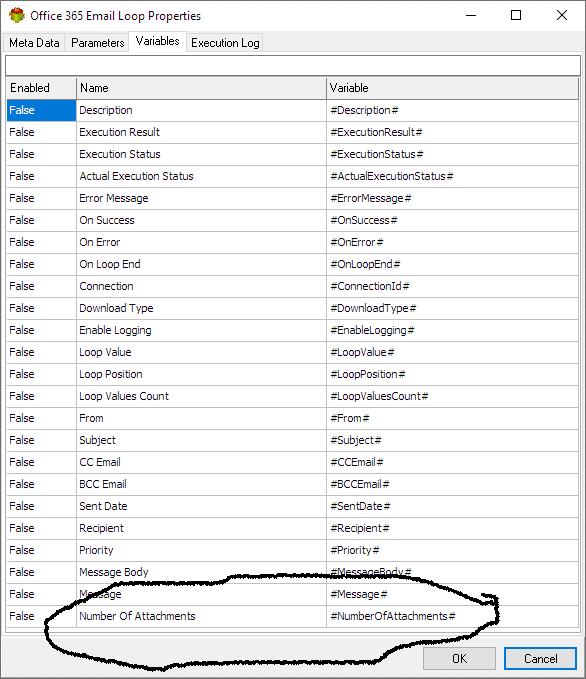Select the BCC Email name cell
586x679 pixels.
tap(201, 484)
